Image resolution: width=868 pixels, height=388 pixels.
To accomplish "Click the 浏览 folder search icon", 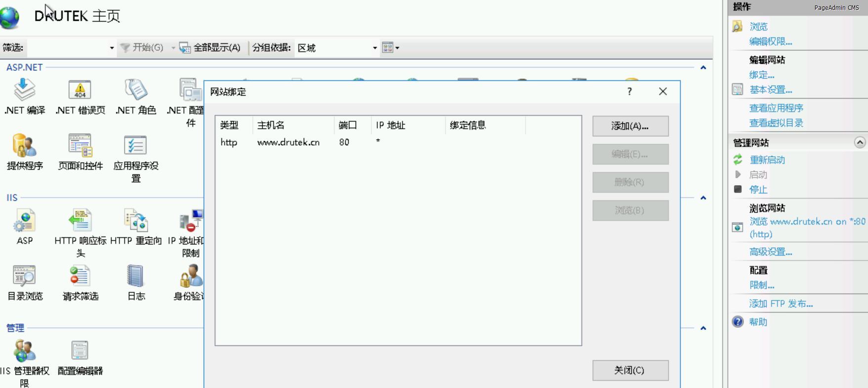I will [x=738, y=26].
